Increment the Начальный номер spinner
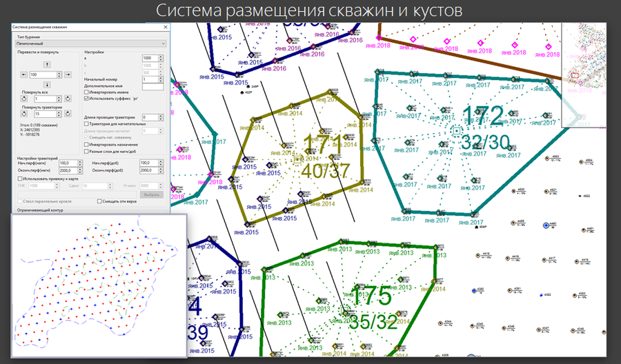The width and height of the screenshot is (621, 364). 161,78
